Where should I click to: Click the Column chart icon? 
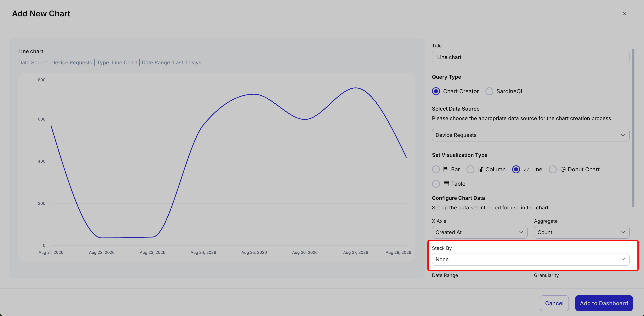480,170
